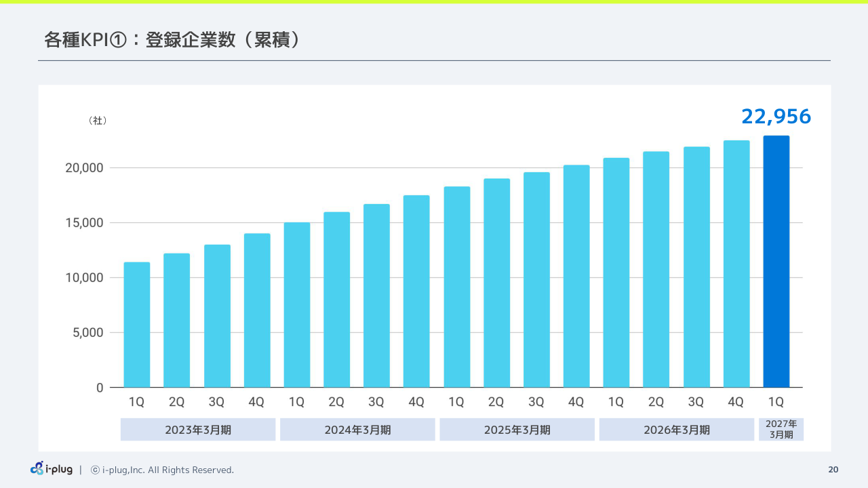This screenshot has height=488, width=868.
Task: Click the 2024年3月期 period label
Action: (357, 430)
